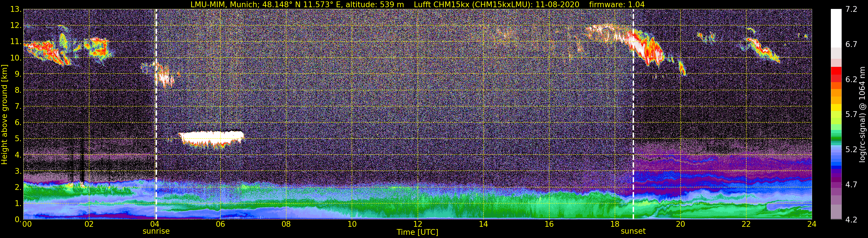The height and width of the screenshot is (238, 868).
Task: Click the height axis tick '11.'
Action: click(x=16, y=42)
